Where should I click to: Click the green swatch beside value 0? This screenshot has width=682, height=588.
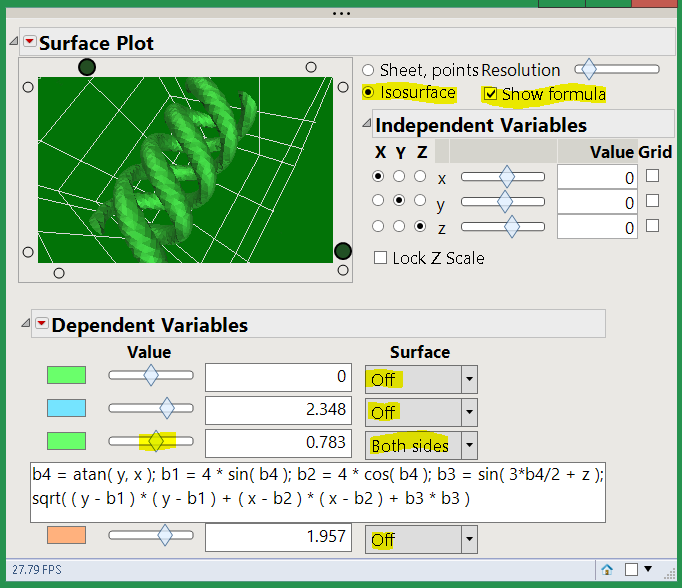67,375
